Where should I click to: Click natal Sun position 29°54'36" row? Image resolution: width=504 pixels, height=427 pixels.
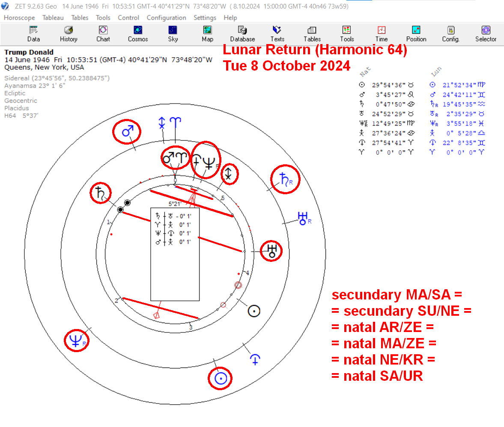(387, 85)
